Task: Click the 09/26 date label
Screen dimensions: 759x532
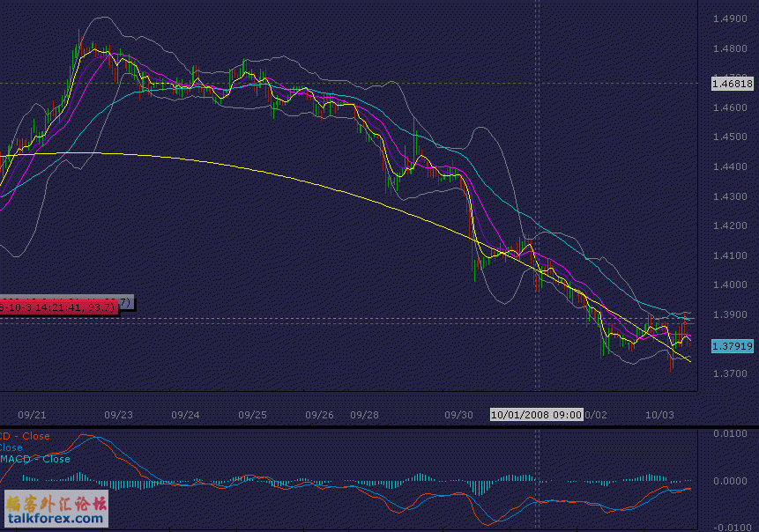Action: [319, 415]
